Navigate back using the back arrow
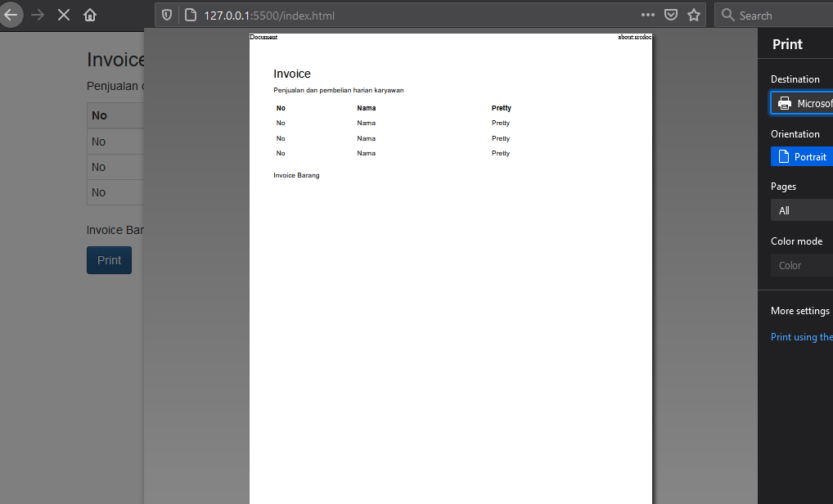This screenshot has height=504, width=833. click(11, 15)
